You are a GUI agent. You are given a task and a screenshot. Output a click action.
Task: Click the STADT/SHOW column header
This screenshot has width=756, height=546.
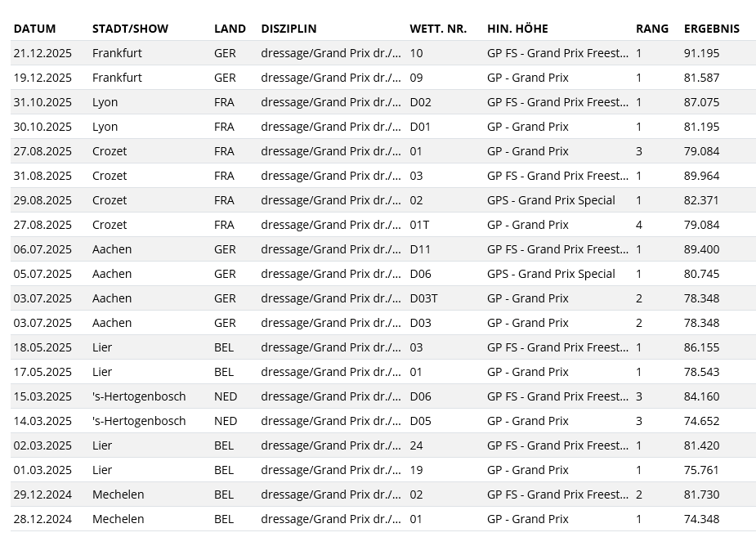130,29
